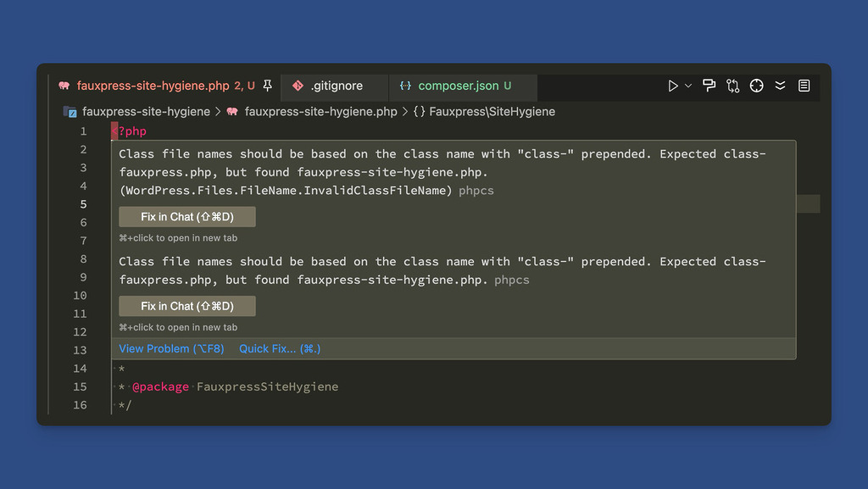Open View Problem in the hover popup
Image resolution: width=868 pixels, height=489 pixels.
point(171,348)
